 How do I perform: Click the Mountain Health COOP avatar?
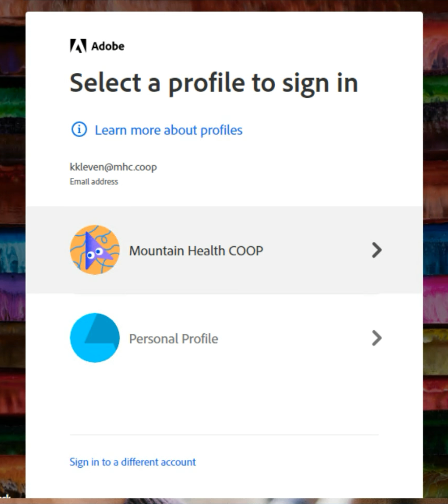pyautogui.click(x=95, y=250)
